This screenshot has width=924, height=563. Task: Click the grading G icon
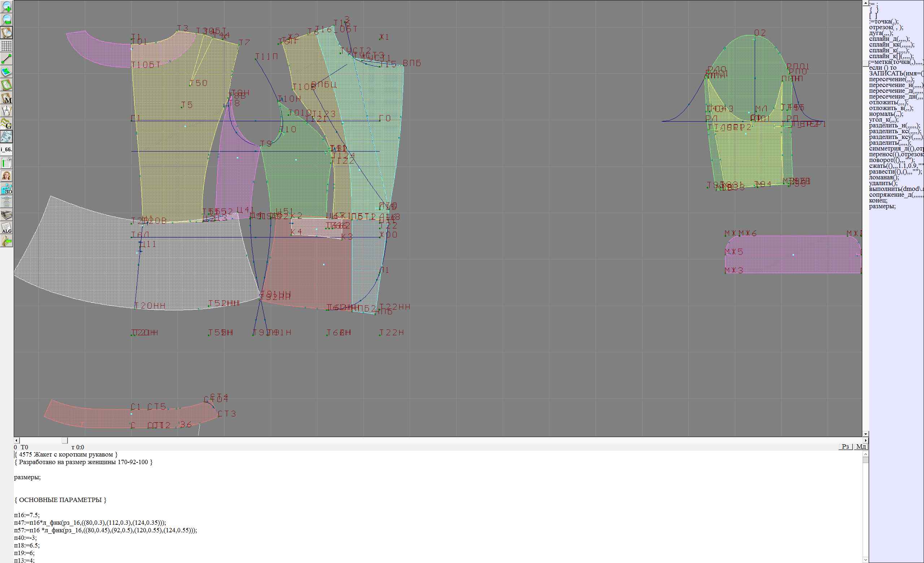point(7,124)
